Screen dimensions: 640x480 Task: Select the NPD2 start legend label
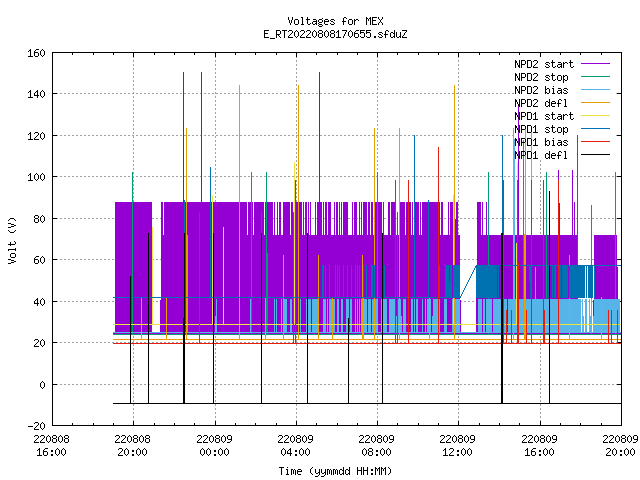544,64
